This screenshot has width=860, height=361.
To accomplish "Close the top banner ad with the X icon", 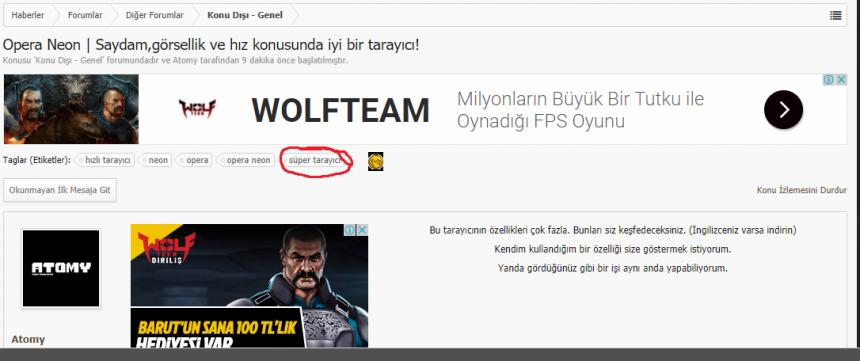I will pos(841,80).
